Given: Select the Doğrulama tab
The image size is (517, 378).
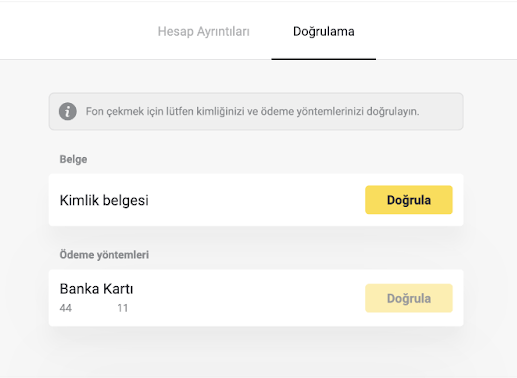Looking at the screenshot, I should (x=324, y=31).
